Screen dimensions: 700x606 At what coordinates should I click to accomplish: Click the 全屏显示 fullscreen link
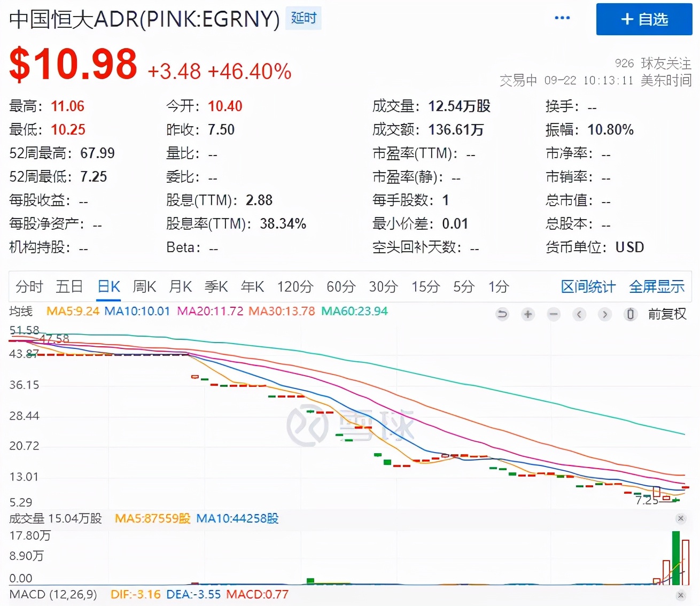tap(657, 287)
